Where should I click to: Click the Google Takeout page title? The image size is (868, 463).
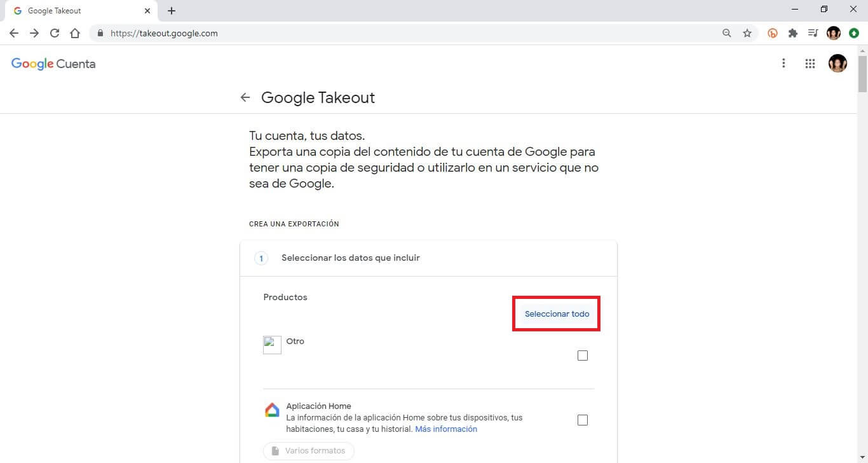click(x=318, y=97)
